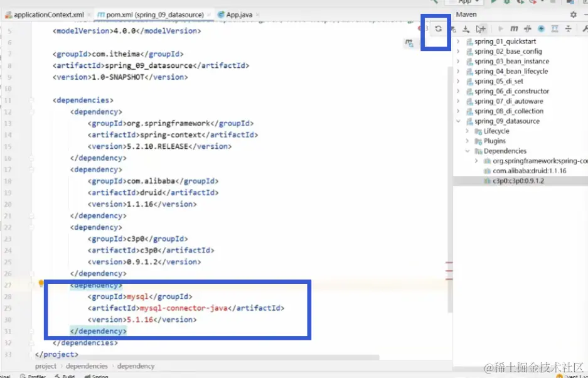Click the Dependencies folder icon
This screenshot has height=378, width=588.
point(478,151)
